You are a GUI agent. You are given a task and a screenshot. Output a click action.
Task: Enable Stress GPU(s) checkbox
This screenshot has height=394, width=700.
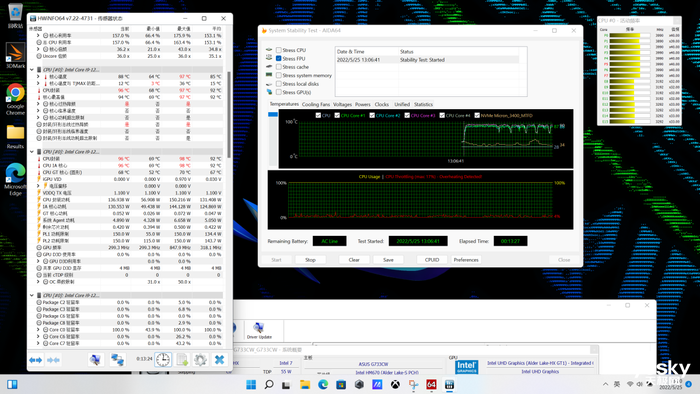point(279,92)
